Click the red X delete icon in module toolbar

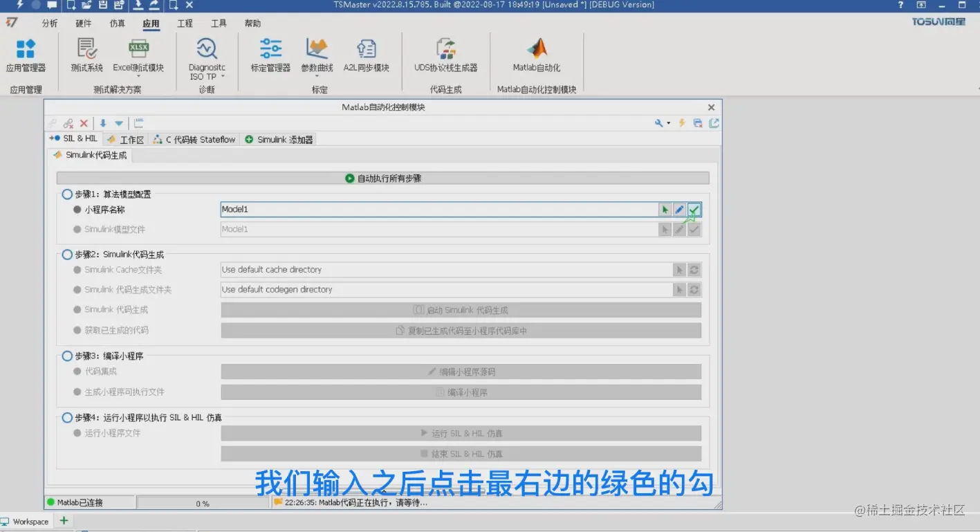(x=84, y=123)
